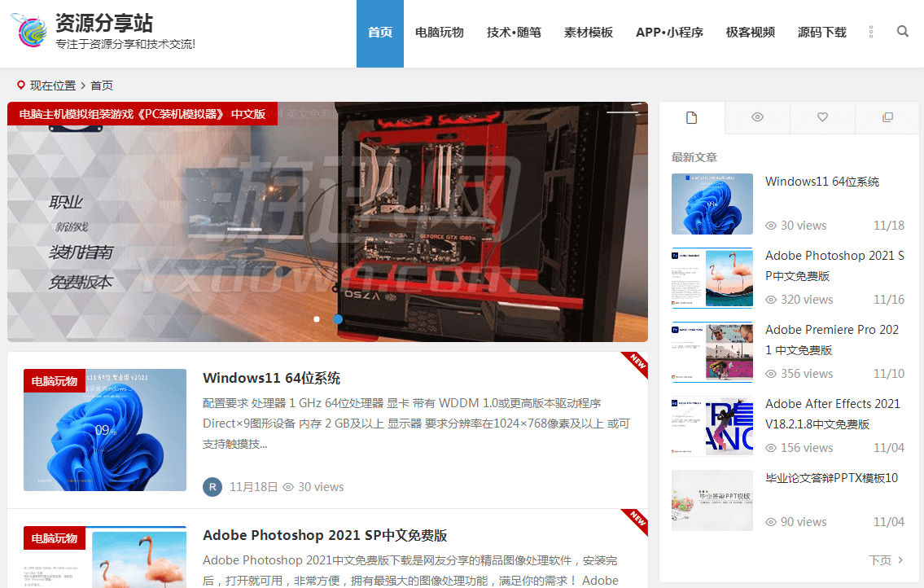Click the 现在位置 breadcrumb label
This screenshot has height=588, width=924.
pos(53,86)
